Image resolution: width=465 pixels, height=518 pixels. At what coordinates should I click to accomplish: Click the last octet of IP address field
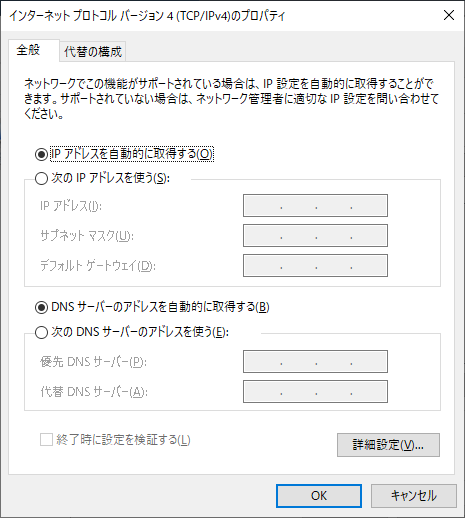tap(369, 206)
